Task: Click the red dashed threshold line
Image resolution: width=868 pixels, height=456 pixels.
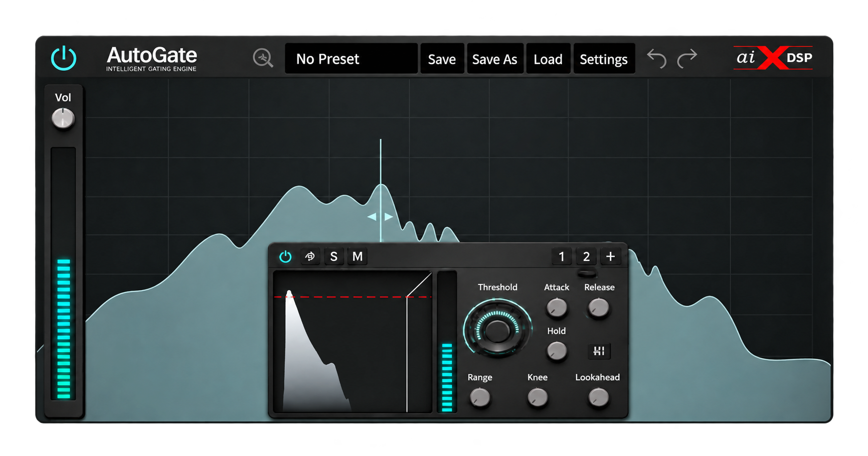Action: click(x=353, y=297)
